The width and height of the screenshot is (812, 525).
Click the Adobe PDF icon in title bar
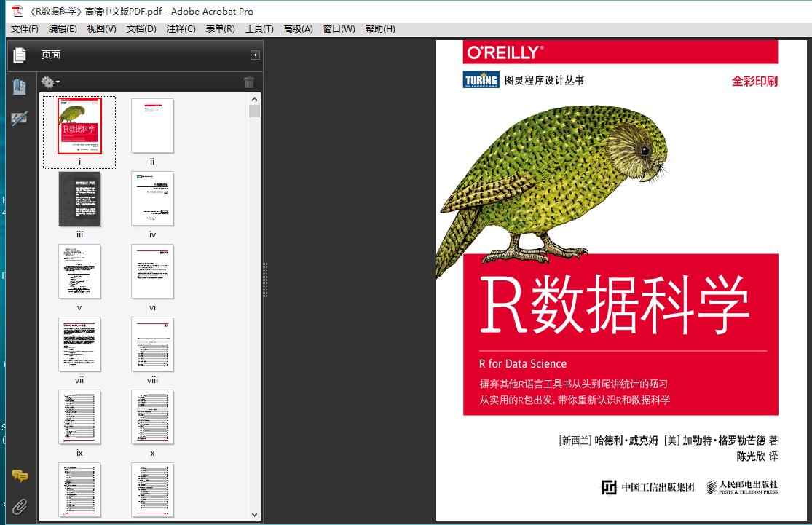(x=17, y=11)
